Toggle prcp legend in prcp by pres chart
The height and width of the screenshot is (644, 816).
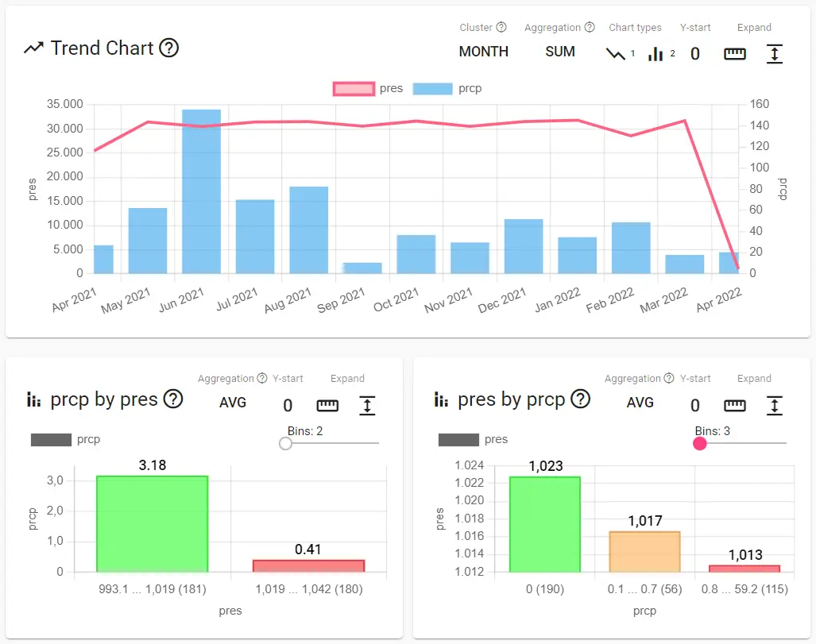click(x=66, y=440)
